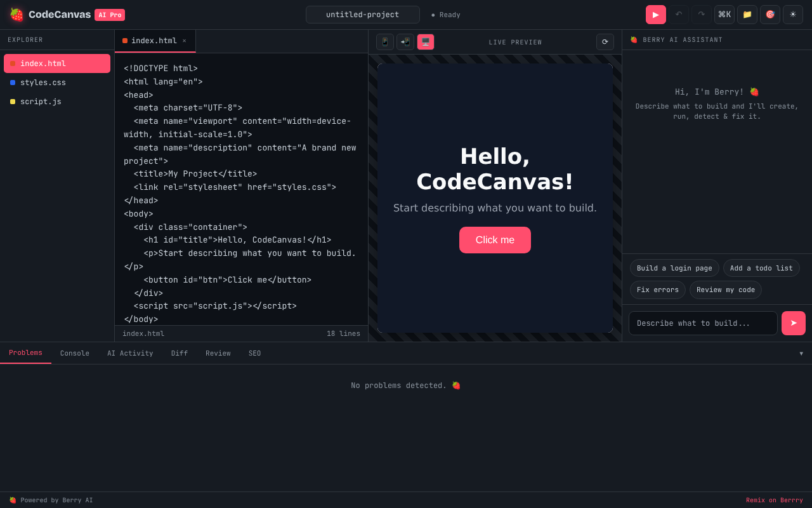Choose 'Fix errors' suggestion chip
The image size is (812, 508).
pyautogui.click(x=658, y=290)
